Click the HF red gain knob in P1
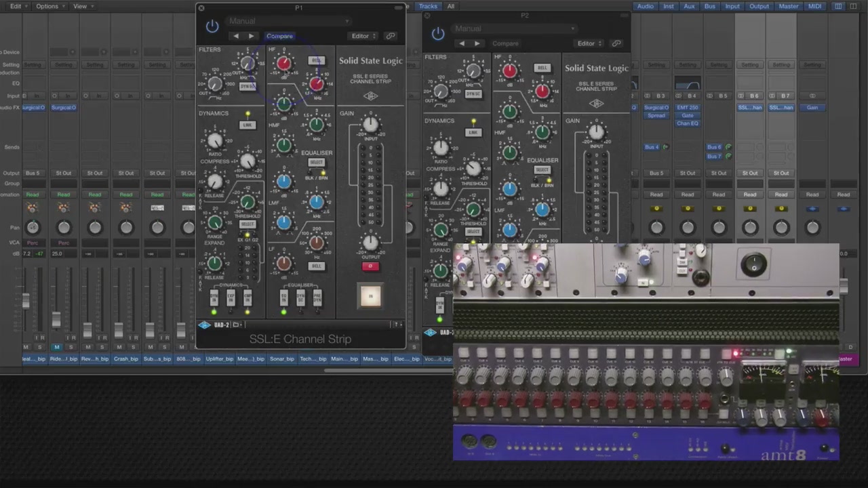This screenshot has width=868, height=488. tap(283, 64)
